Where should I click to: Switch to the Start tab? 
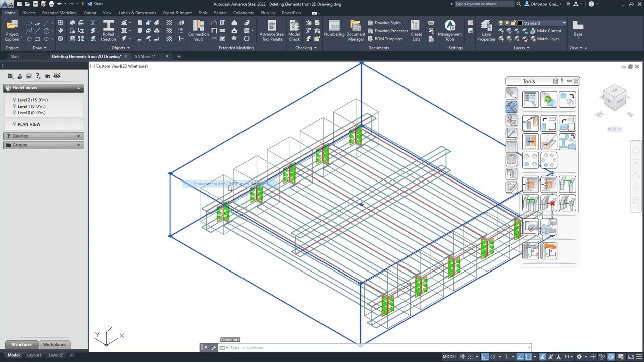[15, 56]
